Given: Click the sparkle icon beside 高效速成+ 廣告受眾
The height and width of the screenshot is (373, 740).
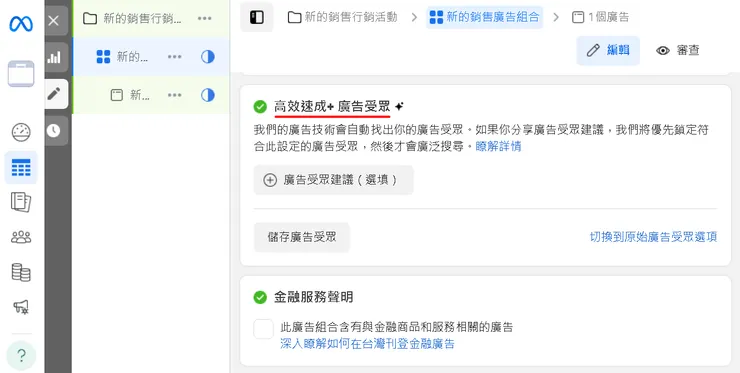Looking at the screenshot, I should [399, 107].
